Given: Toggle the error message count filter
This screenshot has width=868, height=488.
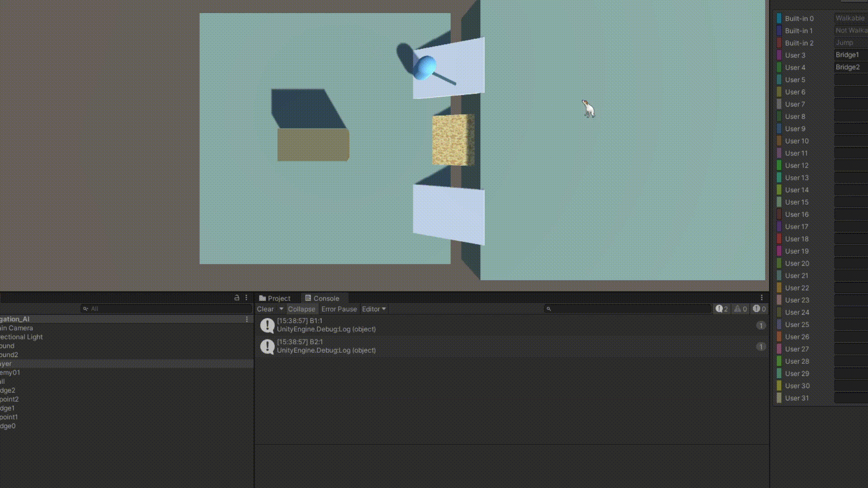Looking at the screenshot, I should pyautogui.click(x=759, y=309).
